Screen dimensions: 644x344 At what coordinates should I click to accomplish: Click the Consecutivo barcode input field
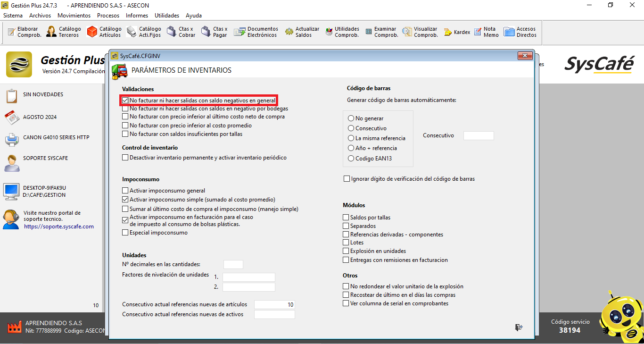[479, 135]
